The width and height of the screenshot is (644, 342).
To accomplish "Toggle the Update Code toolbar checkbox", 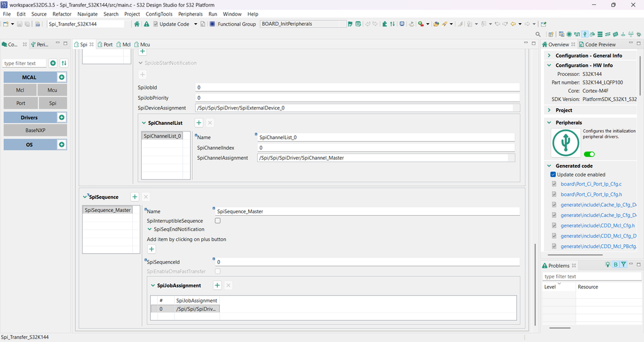I will pos(155,24).
